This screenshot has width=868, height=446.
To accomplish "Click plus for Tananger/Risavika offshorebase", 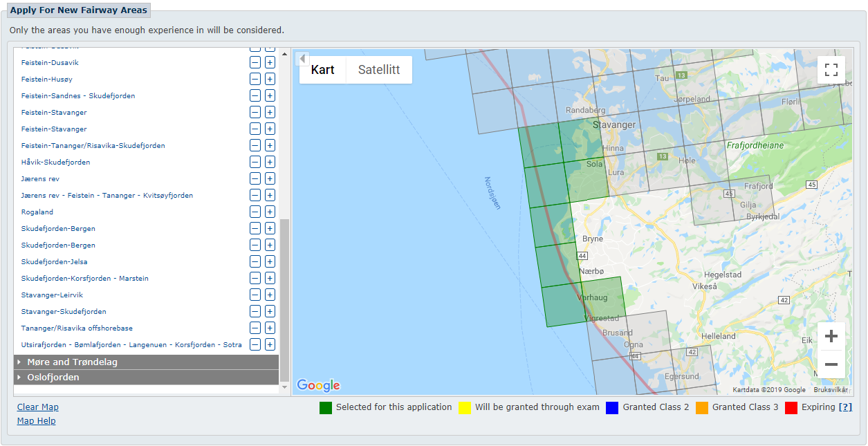I will coord(270,328).
